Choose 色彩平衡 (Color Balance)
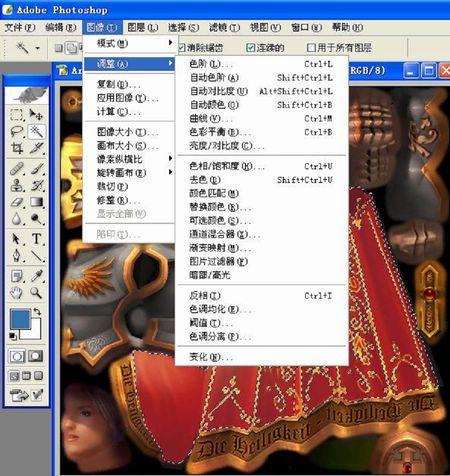 point(262,132)
